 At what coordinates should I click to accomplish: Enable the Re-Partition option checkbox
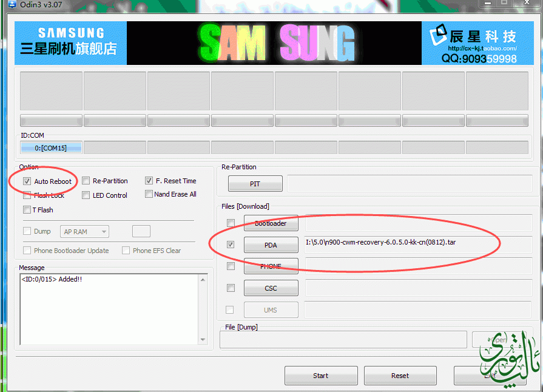[86, 181]
